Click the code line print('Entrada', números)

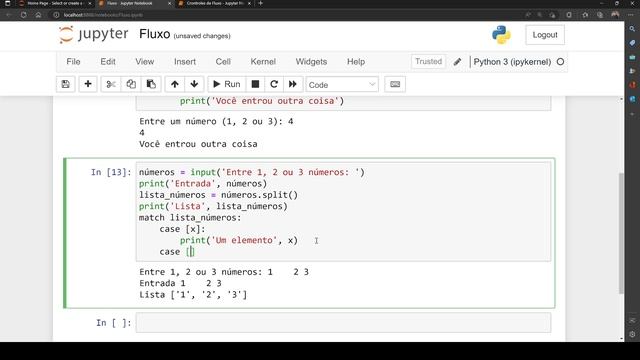pyautogui.click(x=203, y=184)
